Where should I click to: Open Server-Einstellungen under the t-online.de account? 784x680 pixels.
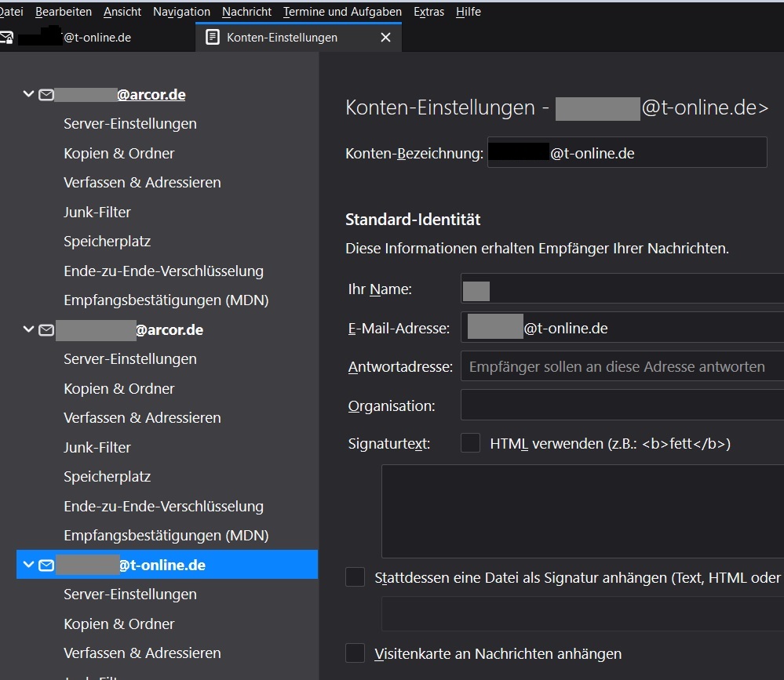(x=130, y=595)
